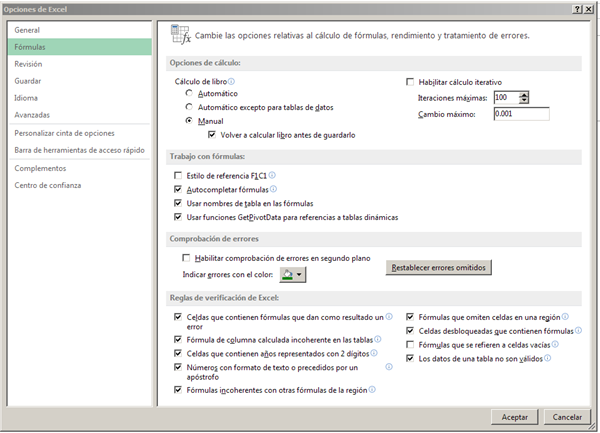Toggle Celdas que contienen fórmulas error rule
600x433 pixels.
coord(178,317)
